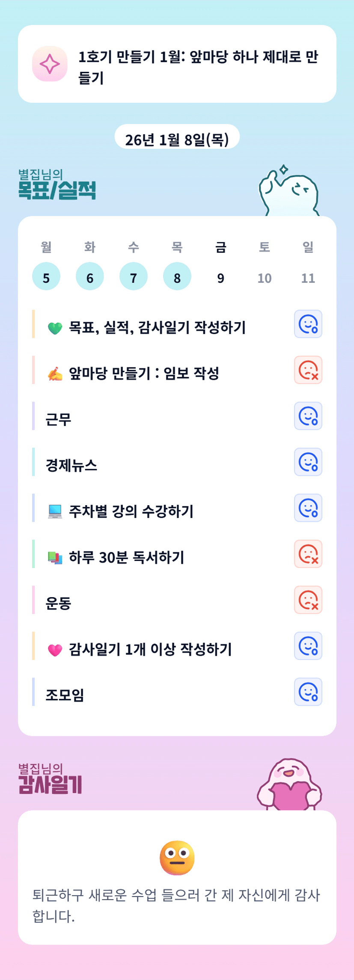Toggle failed status for 운동
The image size is (354, 980).
pos(308,600)
